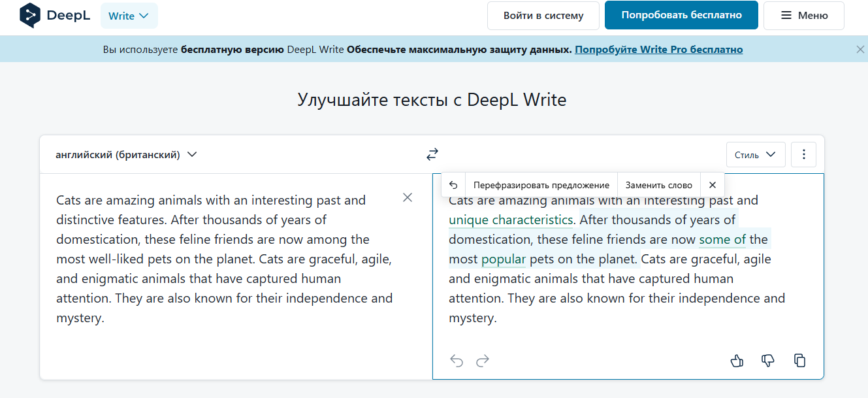Image resolution: width=868 pixels, height=398 pixels.
Task: Choose Заменить слово
Action: pyautogui.click(x=658, y=185)
